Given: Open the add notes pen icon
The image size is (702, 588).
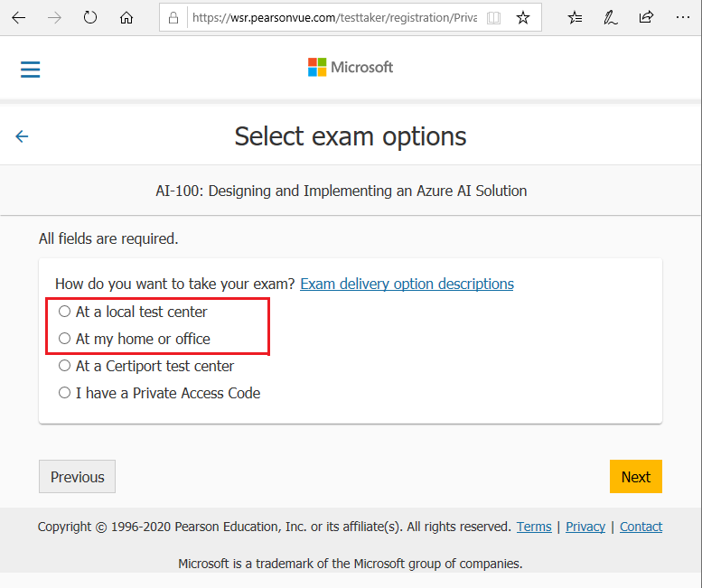Looking at the screenshot, I should (610, 18).
